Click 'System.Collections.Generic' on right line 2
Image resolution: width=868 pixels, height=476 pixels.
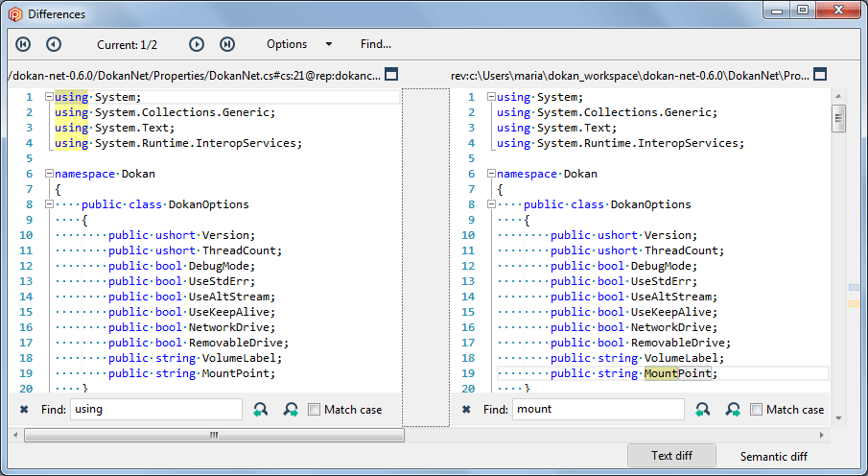tap(623, 112)
